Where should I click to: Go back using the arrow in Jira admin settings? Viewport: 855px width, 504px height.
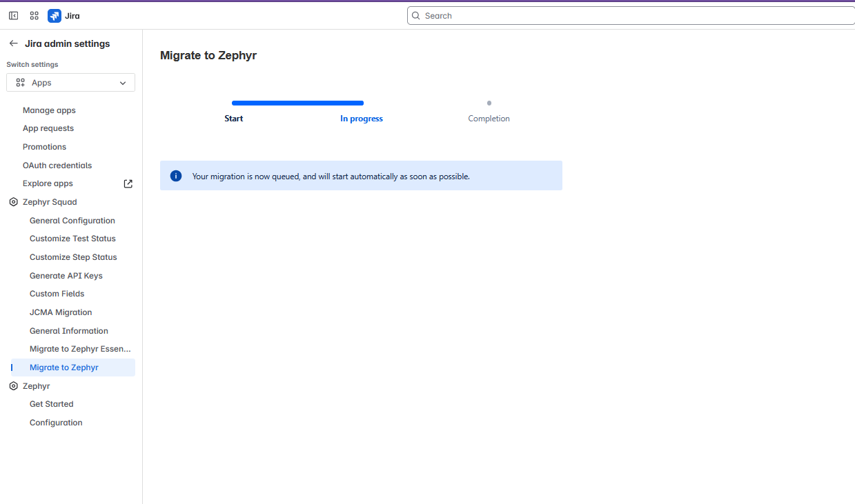13,43
